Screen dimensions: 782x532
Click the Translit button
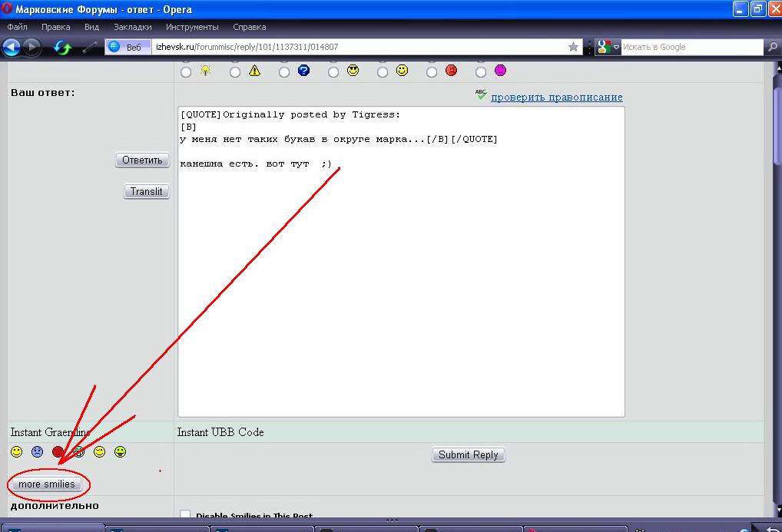click(x=146, y=191)
